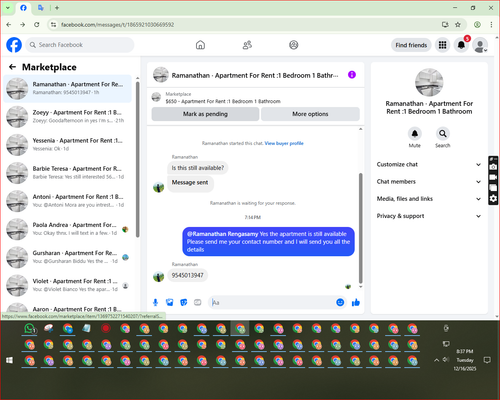Open Chrome three-dot menu
Screen dimensions: 500x400
tap(491, 25)
